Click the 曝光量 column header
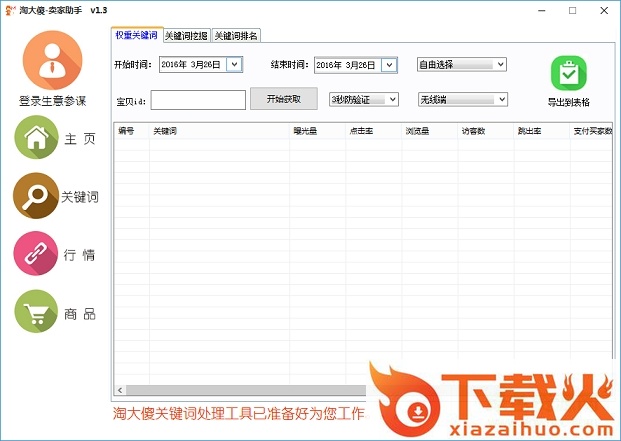621x441 pixels. 318,131
